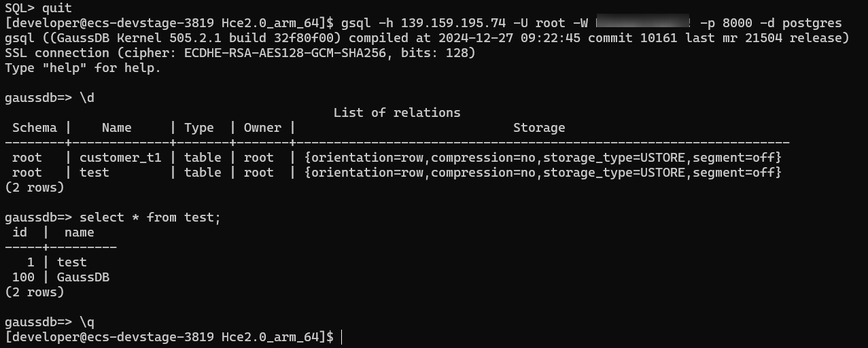Click the "SQL> quit" line
The width and height of the screenshot is (868, 348).
[38, 8]
